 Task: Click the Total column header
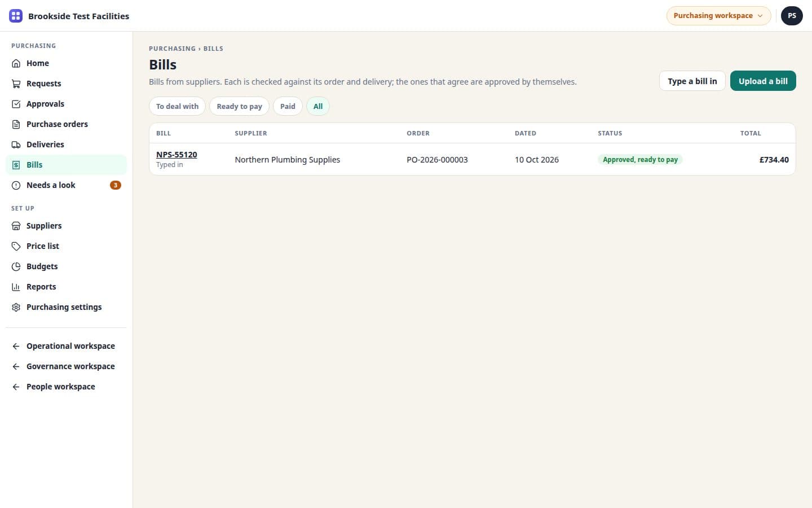click(751, 133)
